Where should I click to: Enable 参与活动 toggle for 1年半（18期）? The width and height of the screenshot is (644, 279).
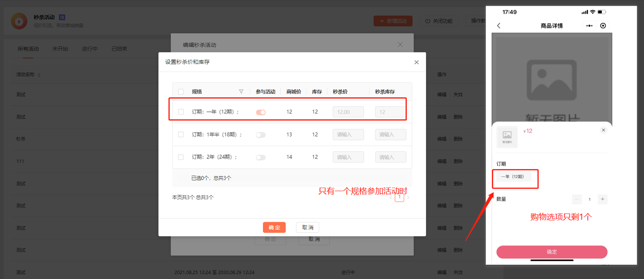pyautogui.click(x=261, y=135)
